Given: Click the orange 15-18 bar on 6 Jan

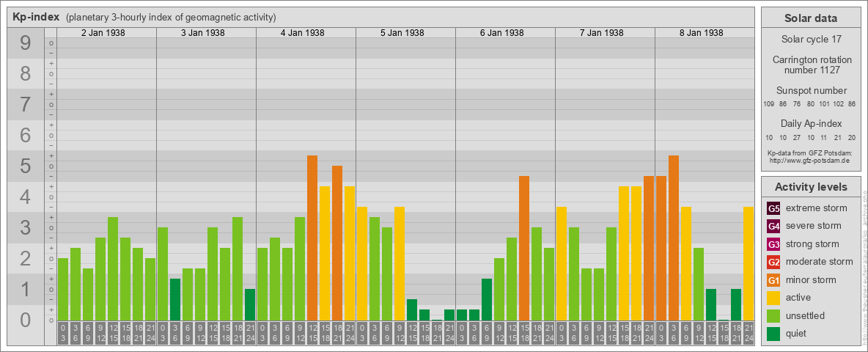Looking at the screenshot, I should pos(524,249).
